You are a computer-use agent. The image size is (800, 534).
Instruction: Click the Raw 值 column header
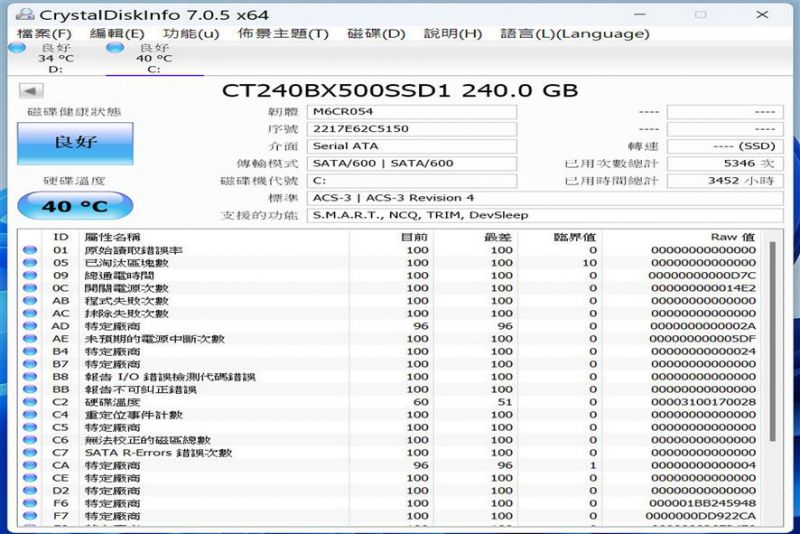click(x=732, y=237)
